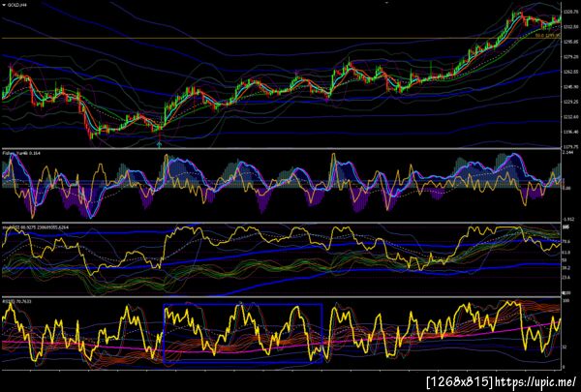Click the 1262.55 price on the axis
Viewport: 581px width, 392px height.
(570, 72)
